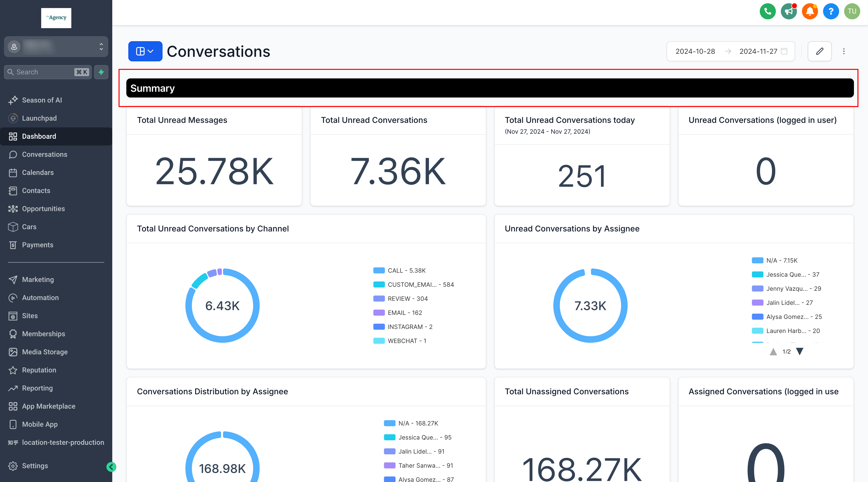Viewport: 868px width, 482px height.
Task: Click the blue help question mark icon
Action: pos(831,12)
